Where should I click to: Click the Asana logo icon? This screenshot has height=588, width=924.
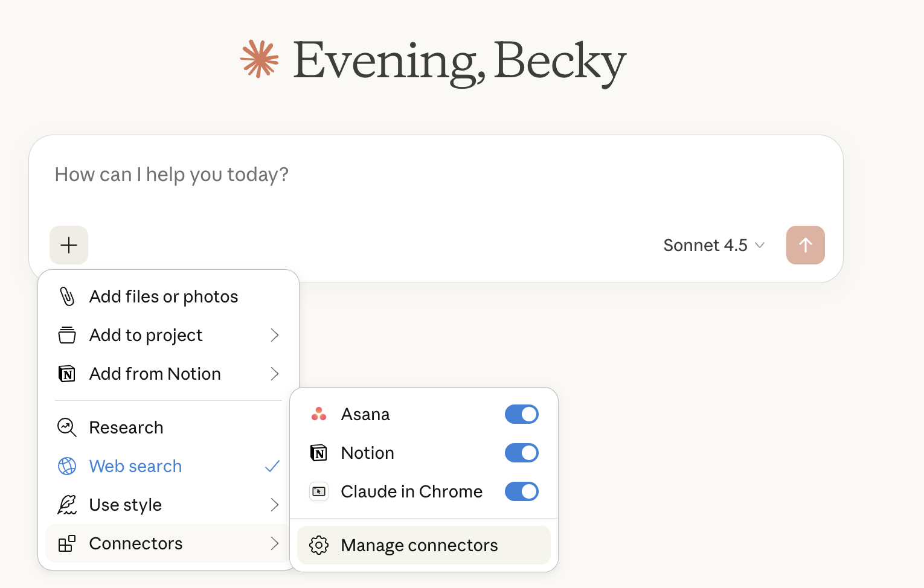click(x=319, y=414)
